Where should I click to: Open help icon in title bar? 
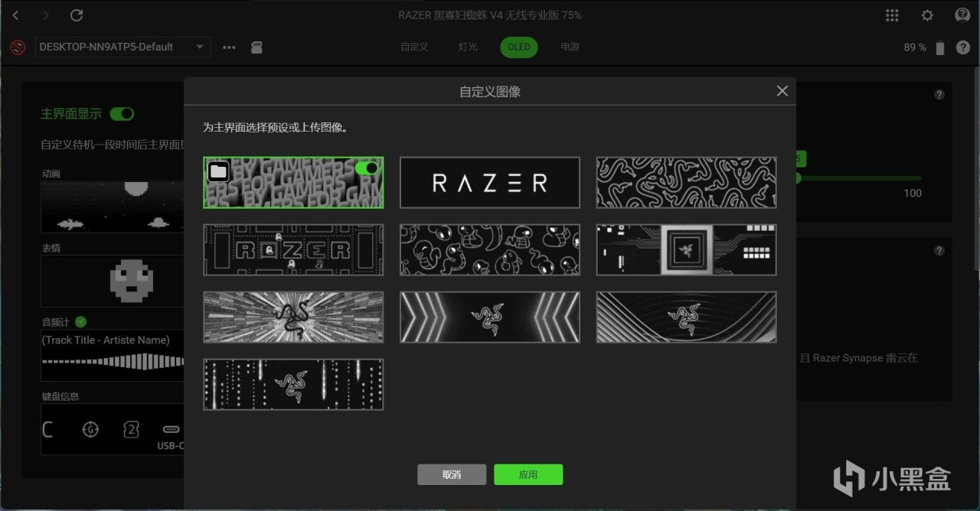click(962, 15)
